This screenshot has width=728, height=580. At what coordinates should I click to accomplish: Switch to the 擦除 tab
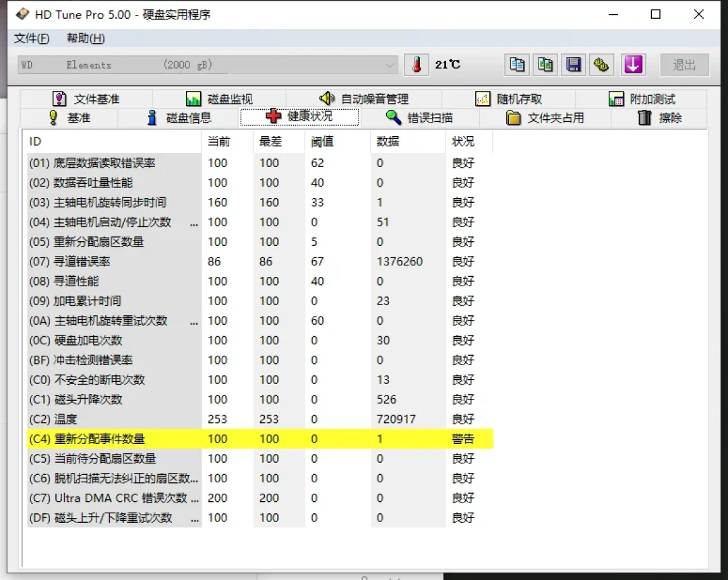pos(659,118)
